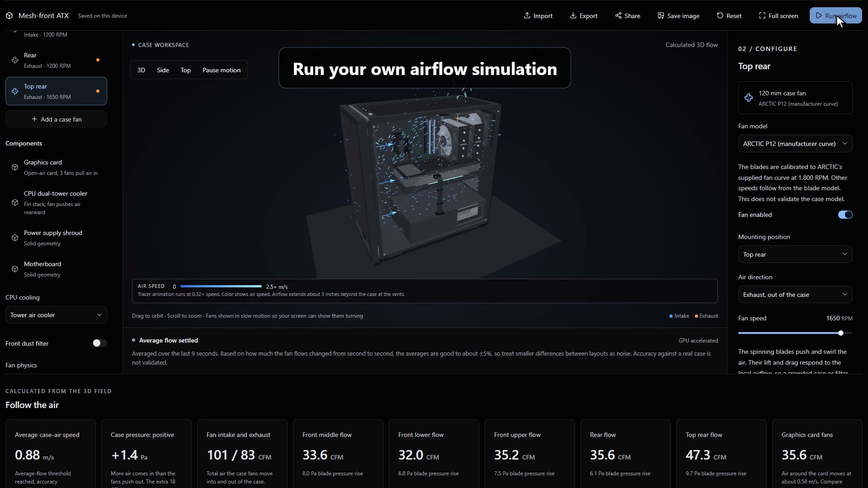
Task: Click Add a case fan button
Action: (56, 119)
